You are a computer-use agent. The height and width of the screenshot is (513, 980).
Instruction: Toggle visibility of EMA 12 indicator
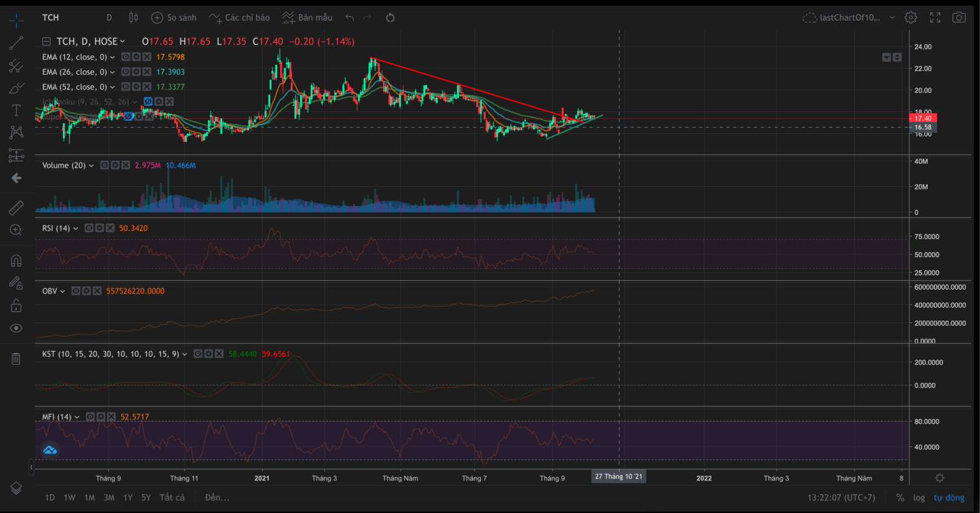[x=126, y=57]
